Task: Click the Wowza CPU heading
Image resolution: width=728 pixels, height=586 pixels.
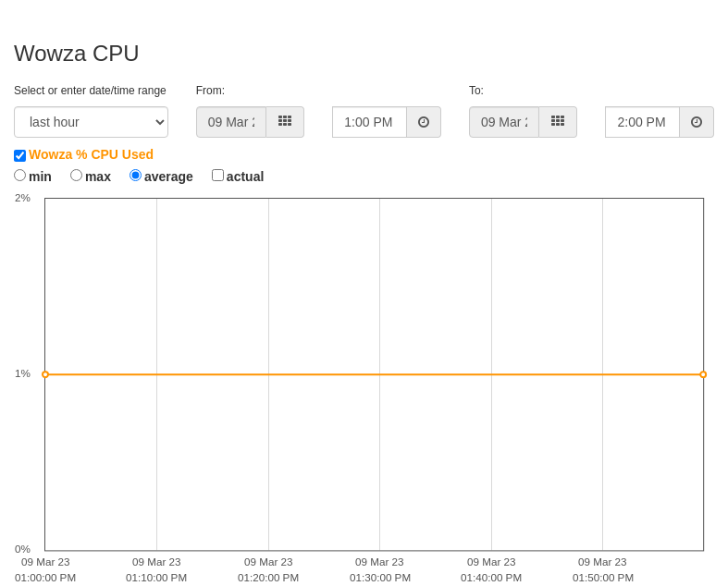Action: 77,54
